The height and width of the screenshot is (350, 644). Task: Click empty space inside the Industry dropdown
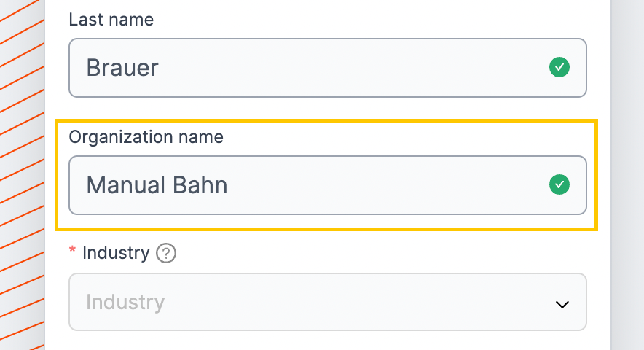coord(357,303)
